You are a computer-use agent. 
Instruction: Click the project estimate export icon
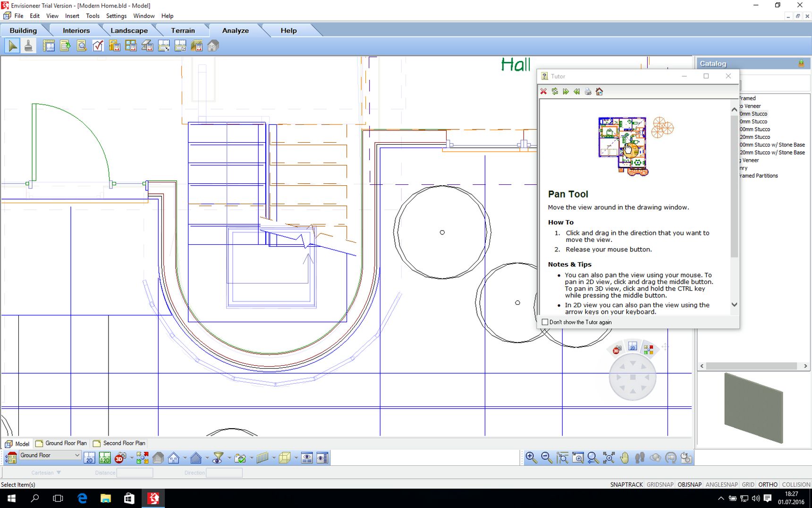point(65,46)
